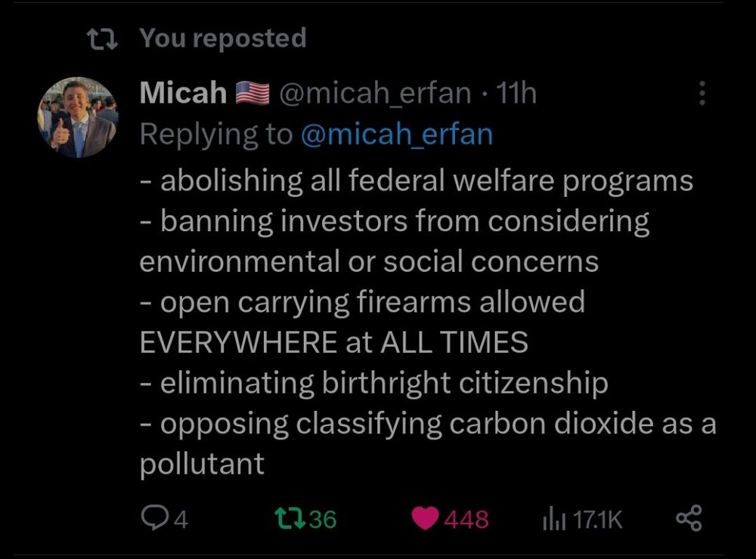Click the like count 448
Viewport: 756px width, 559px height.
click(x=466, y=519)
